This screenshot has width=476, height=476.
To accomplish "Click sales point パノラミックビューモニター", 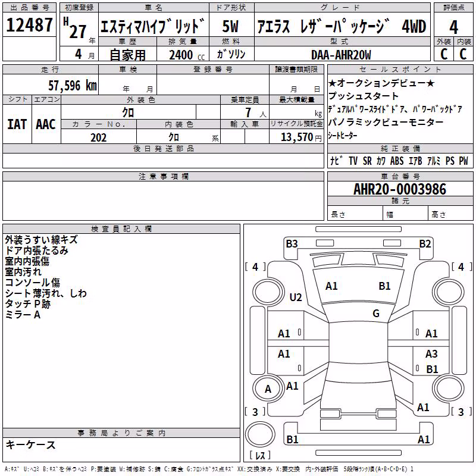I will [x=386, y=122].
